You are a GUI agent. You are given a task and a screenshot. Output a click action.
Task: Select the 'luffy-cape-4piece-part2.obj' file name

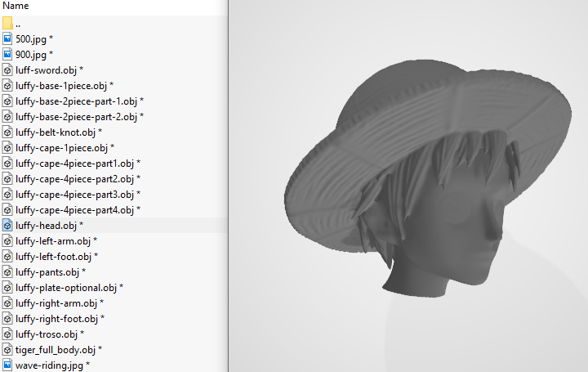pos(74,179)
